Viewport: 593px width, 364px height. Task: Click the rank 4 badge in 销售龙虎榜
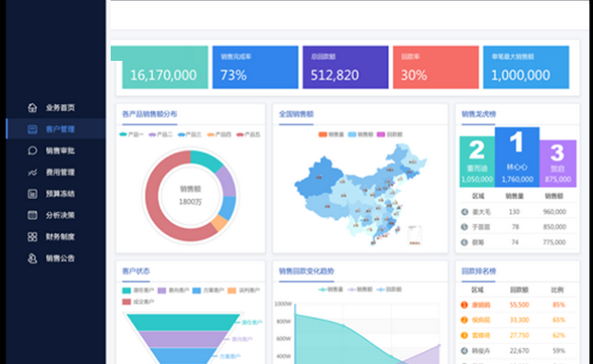pos(465,212)
